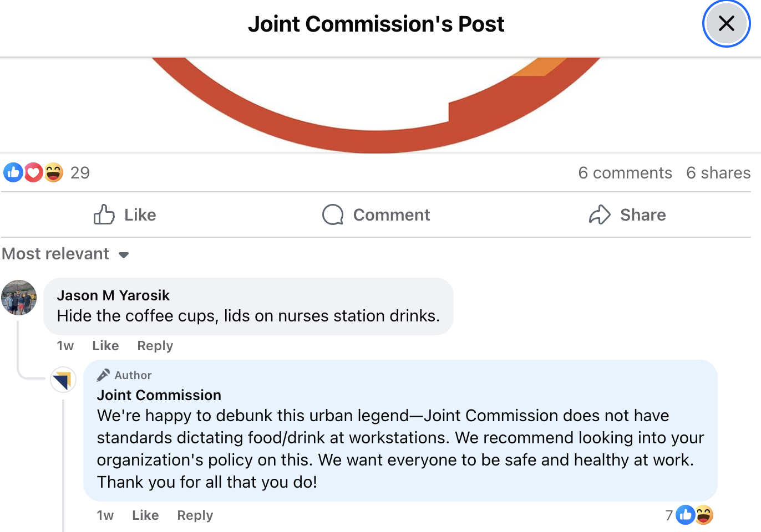Open Joint Commission name in reply
The height and width of the screenshot is (532, 761).
coord(159,395)
